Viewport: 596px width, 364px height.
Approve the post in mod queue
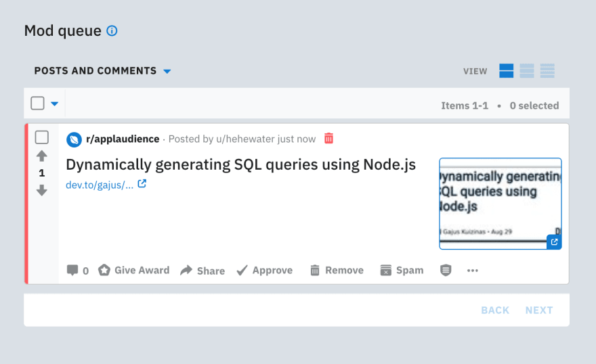(265, 270)
